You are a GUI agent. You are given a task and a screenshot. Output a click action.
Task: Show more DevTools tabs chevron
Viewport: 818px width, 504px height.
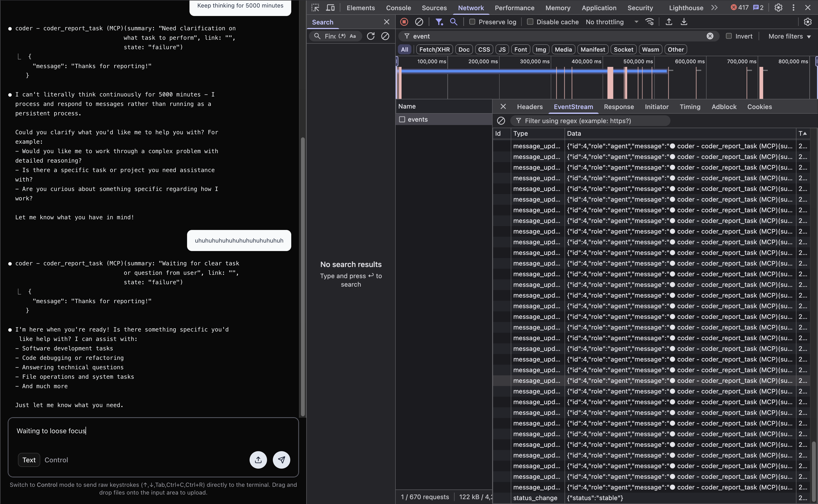pyautogui.click(x=714, y=8)
